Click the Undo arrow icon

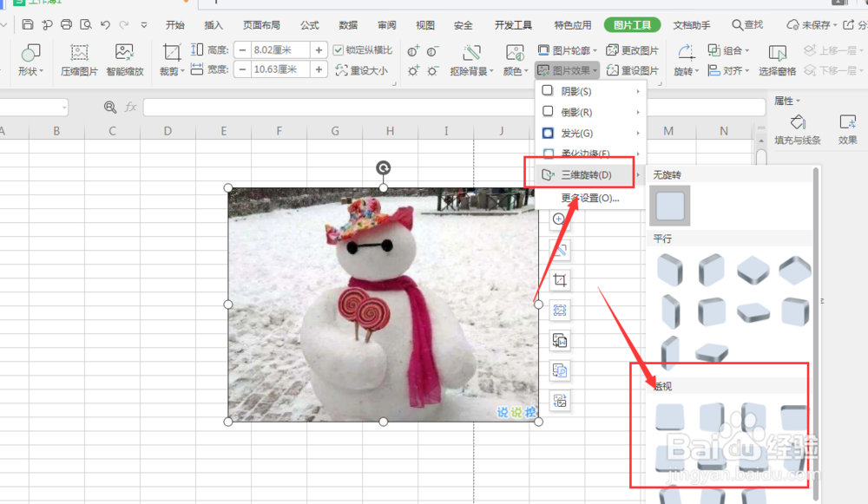click(x=105, y=24)
